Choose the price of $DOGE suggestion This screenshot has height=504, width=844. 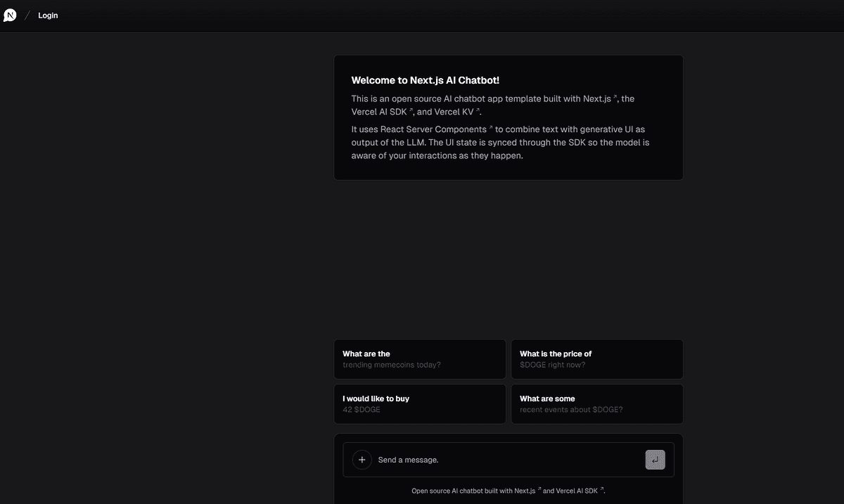pyautogui.click(x=597, y=359)
